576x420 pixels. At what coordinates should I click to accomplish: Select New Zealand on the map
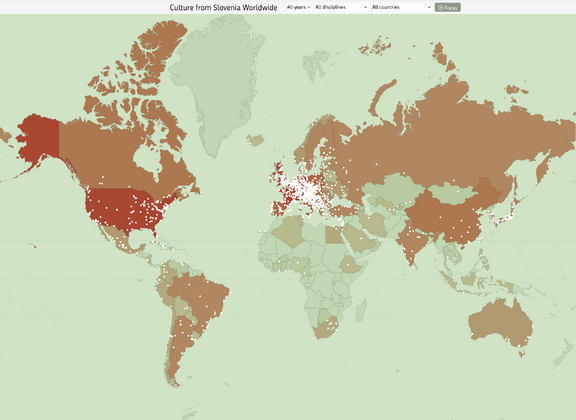point(564,353)
